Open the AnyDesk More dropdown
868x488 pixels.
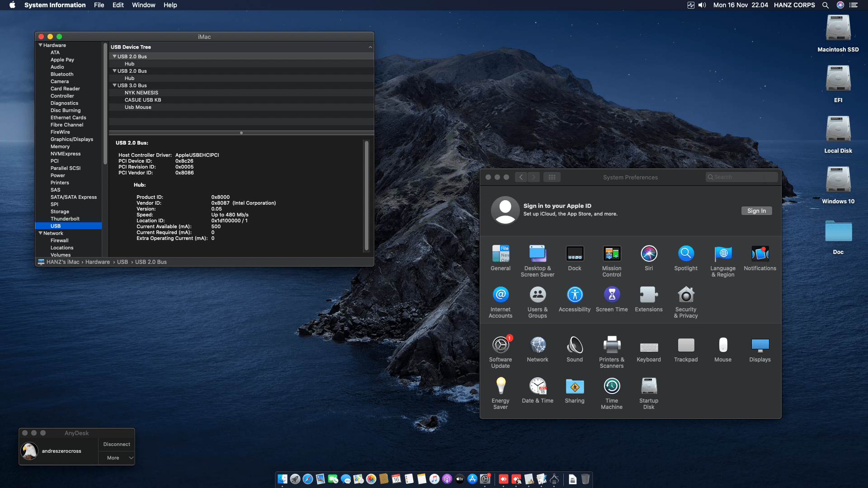[x=116, y=458]
